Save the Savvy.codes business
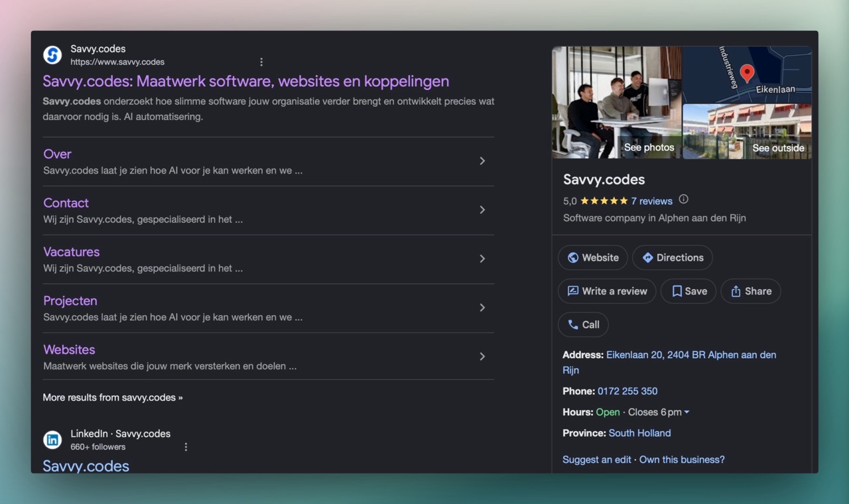 [688, 291]
